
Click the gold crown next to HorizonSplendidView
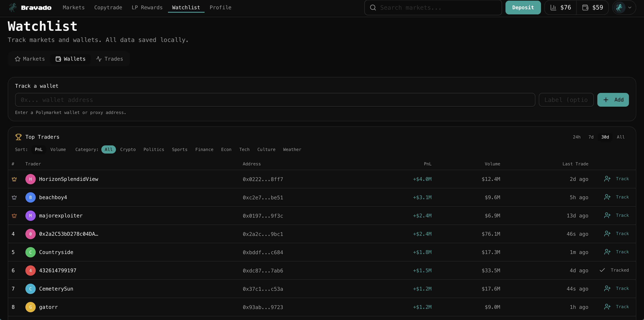point(14,179)
